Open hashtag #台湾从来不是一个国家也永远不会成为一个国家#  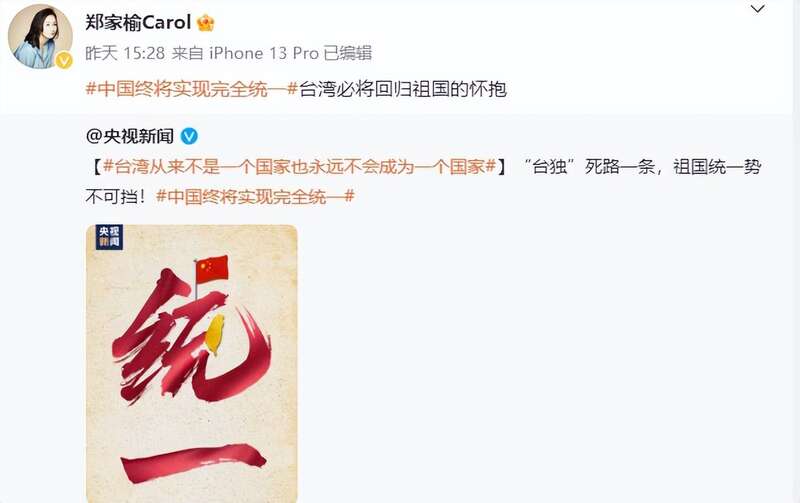tap(299, 166)
